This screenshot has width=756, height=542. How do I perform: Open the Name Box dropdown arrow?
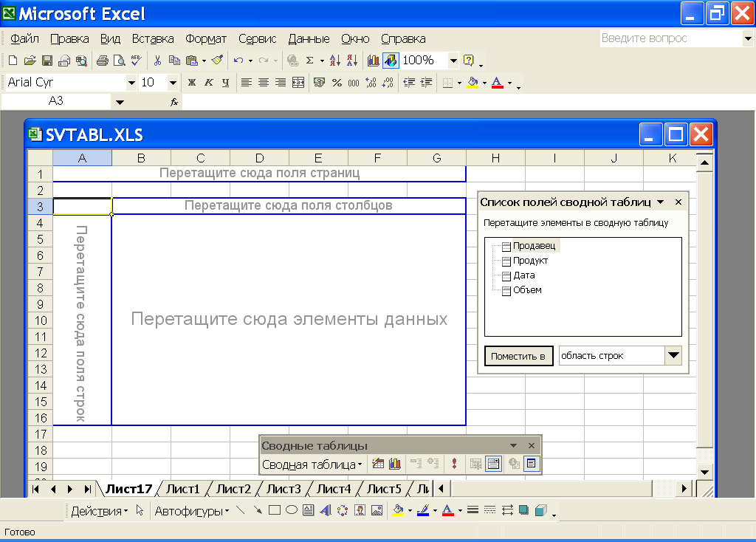coord(120,102)
